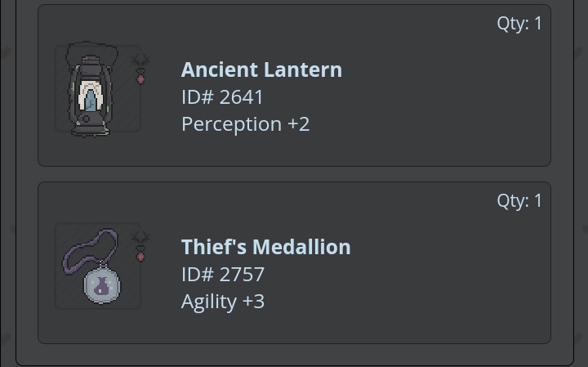Click the antler trinket badge beside the medallion
Image resolution: width=588 pixels, height=367 pixels.
140,247
